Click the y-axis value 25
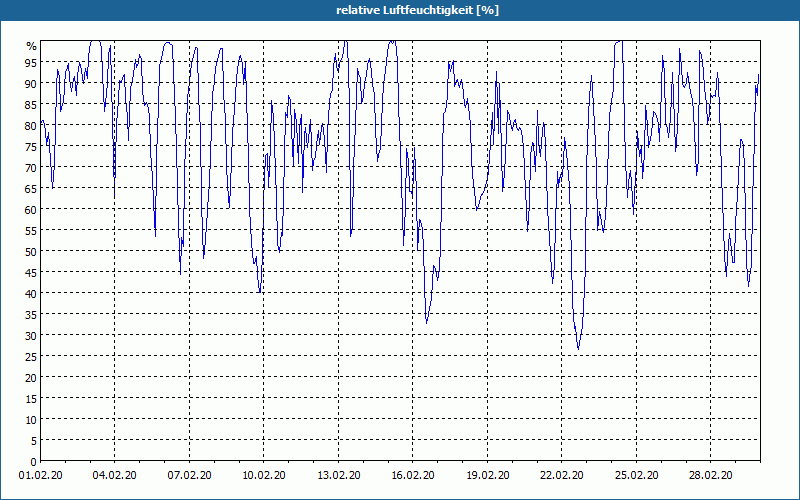 31,357
